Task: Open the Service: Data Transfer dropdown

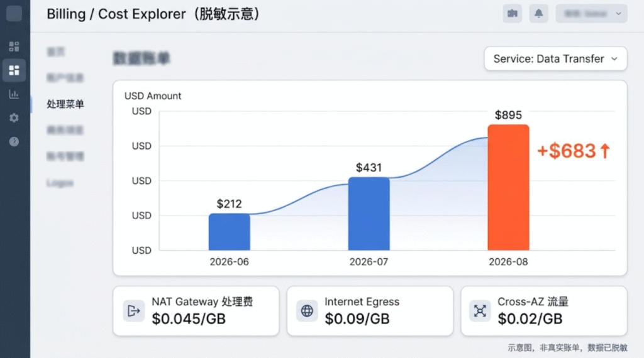Action: (555, 58)
